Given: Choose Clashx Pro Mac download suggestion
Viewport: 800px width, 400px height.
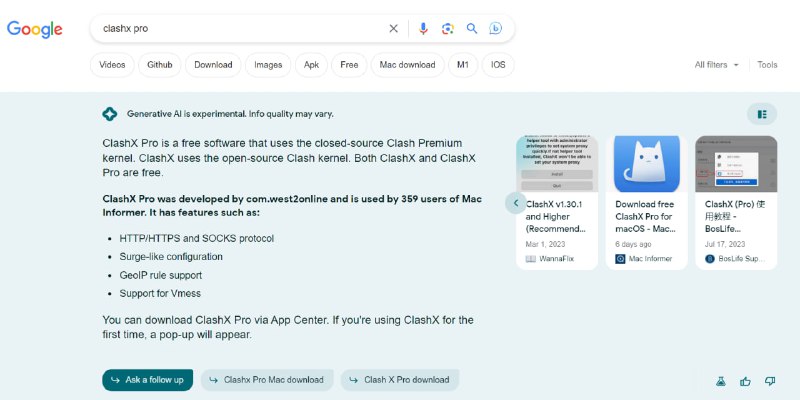Looking at the screenshot, I should 266,380.
